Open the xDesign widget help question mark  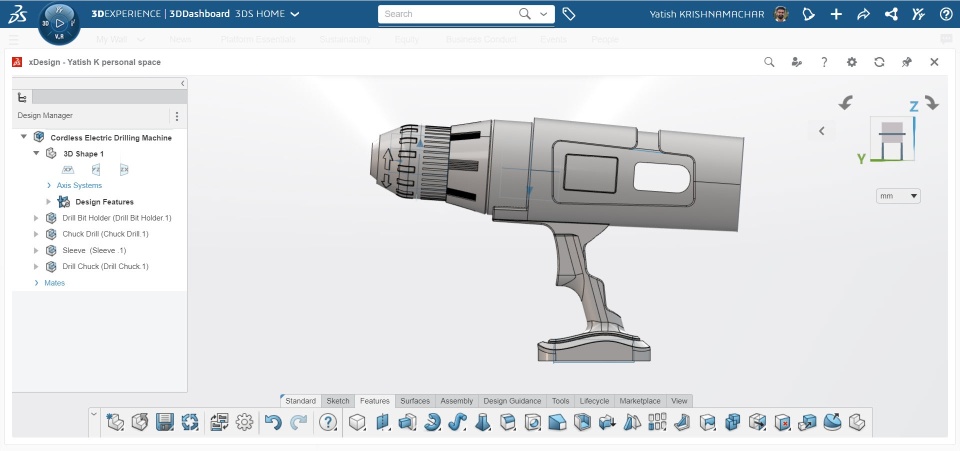pyautogui.click(x=824, y=62)
